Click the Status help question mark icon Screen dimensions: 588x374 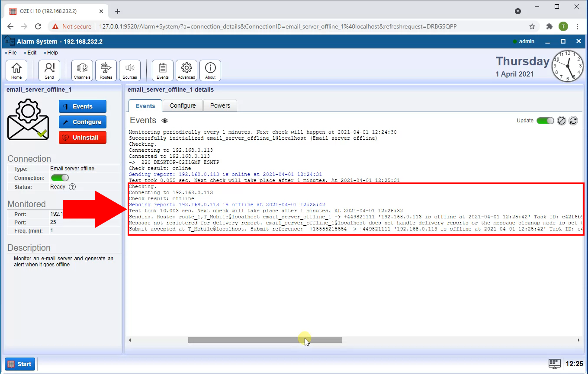pyautogui.click(x=72, y=187)
